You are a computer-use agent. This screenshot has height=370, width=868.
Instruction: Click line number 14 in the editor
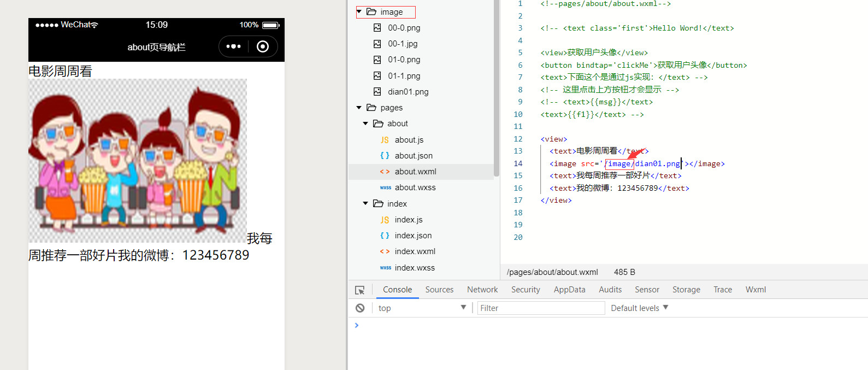pos(518,163)
